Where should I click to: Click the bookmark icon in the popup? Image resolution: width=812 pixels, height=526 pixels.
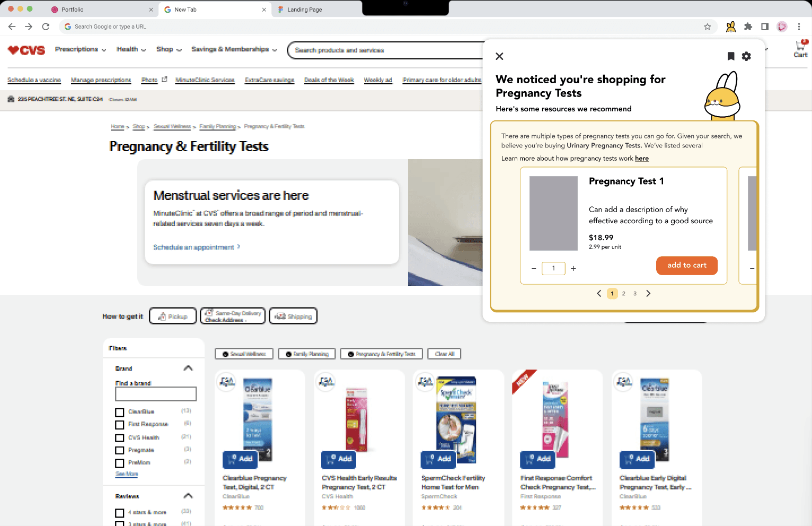click(x=731, y=56)
